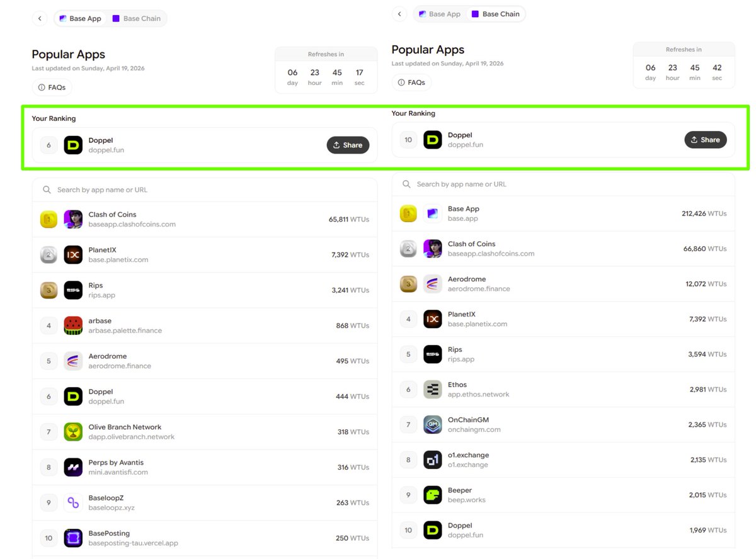Open PlanetIX icon ranked fourth
The width and height of the screenshot is (756, 559).
point(433,319)
